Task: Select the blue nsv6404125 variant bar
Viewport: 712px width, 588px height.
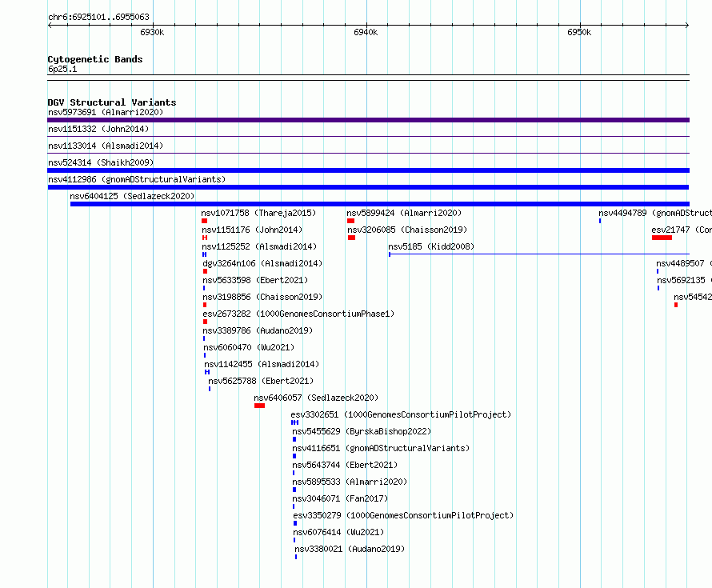Action: (x=380, y=204)
